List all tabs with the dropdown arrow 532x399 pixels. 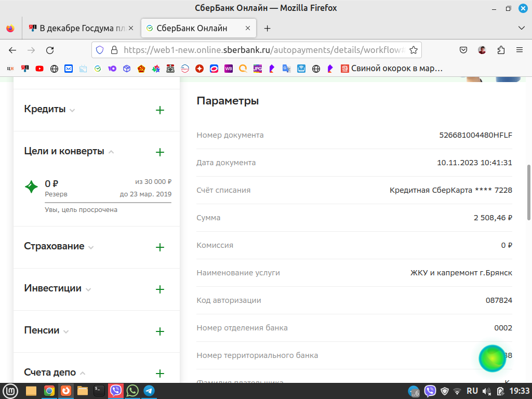[x=522, y=28]
